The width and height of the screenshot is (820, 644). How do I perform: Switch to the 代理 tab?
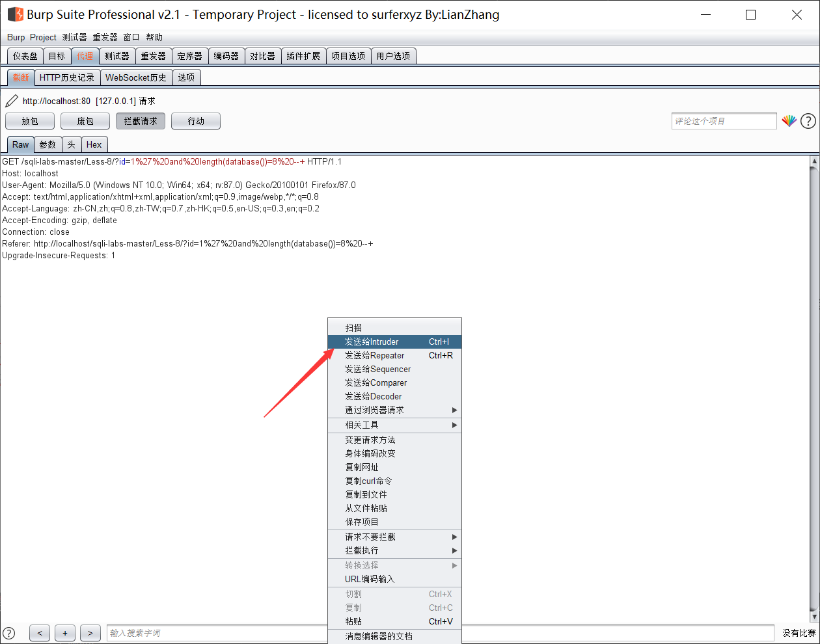[x=85, y=56]
